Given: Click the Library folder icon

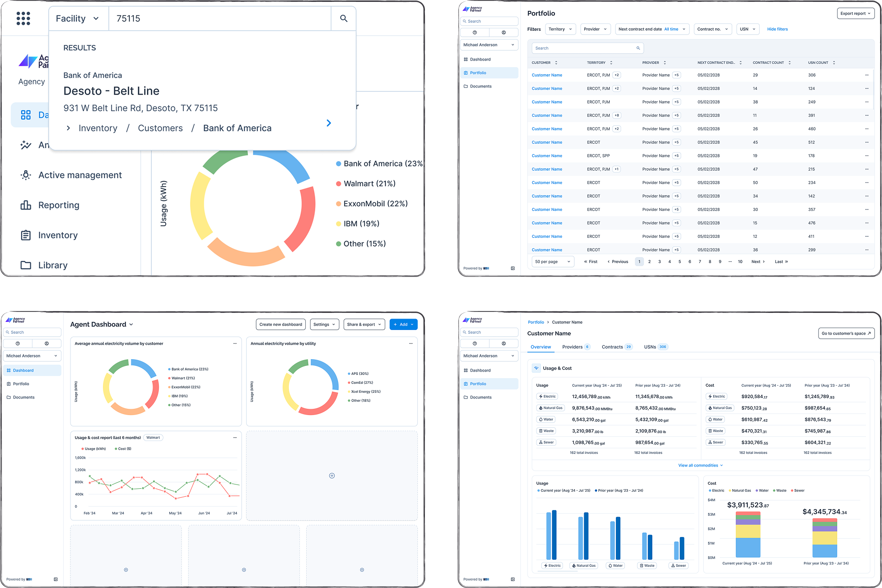Looking at the screenshot, I should pyautogui.click(x=26, y=265).
